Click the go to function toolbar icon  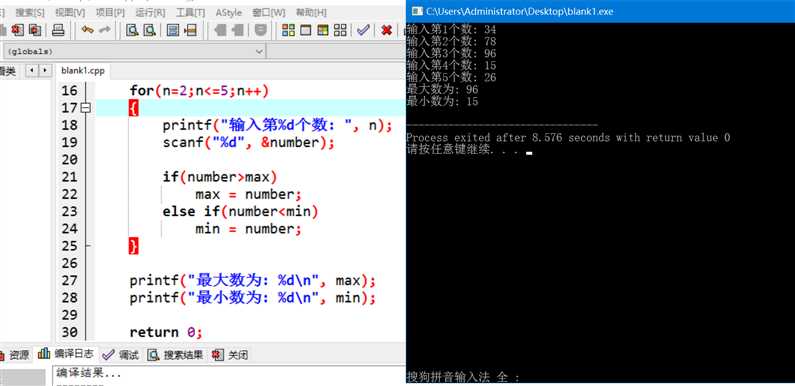coord(173,30)
